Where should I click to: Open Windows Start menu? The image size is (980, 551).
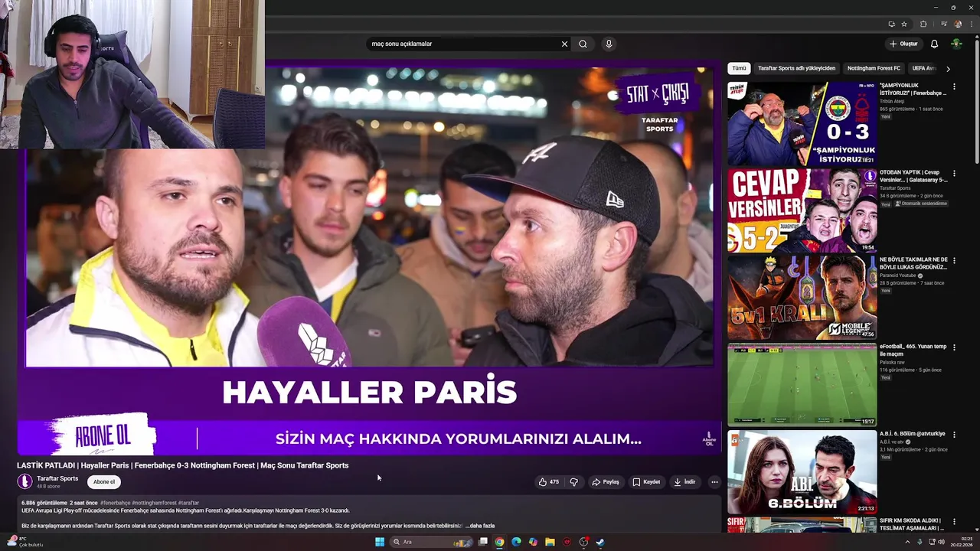point(380,542)
